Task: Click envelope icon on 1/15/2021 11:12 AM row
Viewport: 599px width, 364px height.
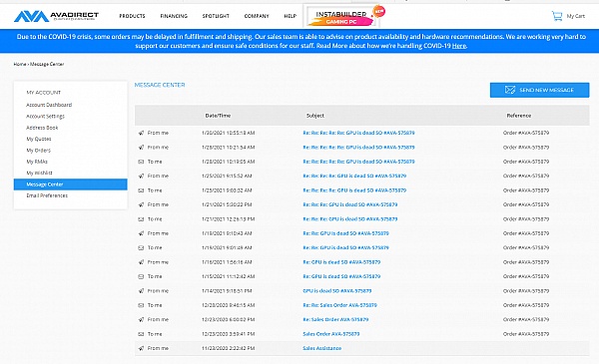Action: coord(141,276)
